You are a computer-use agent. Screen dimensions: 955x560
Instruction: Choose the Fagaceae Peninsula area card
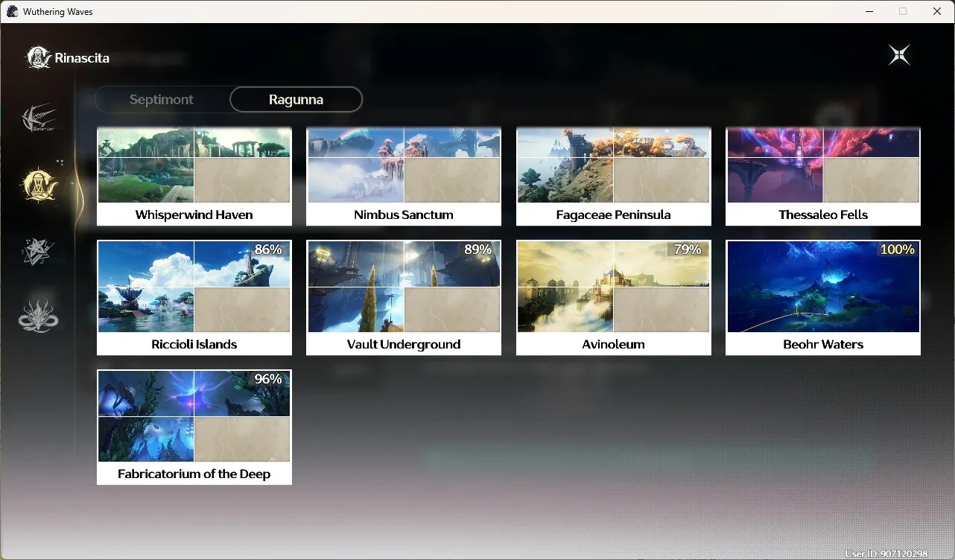pyautogui.click(x=614, y=176)
